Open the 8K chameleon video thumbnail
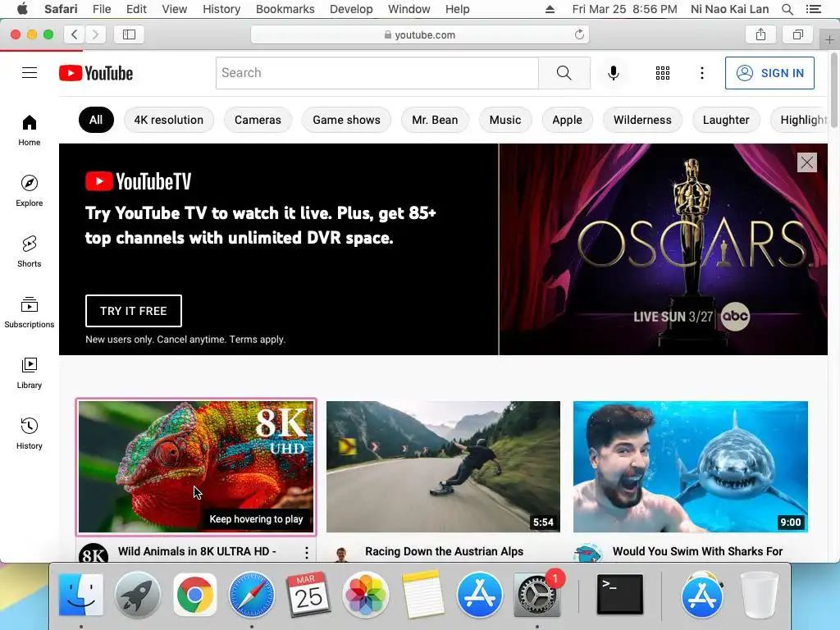 click(x=196, y=467)
